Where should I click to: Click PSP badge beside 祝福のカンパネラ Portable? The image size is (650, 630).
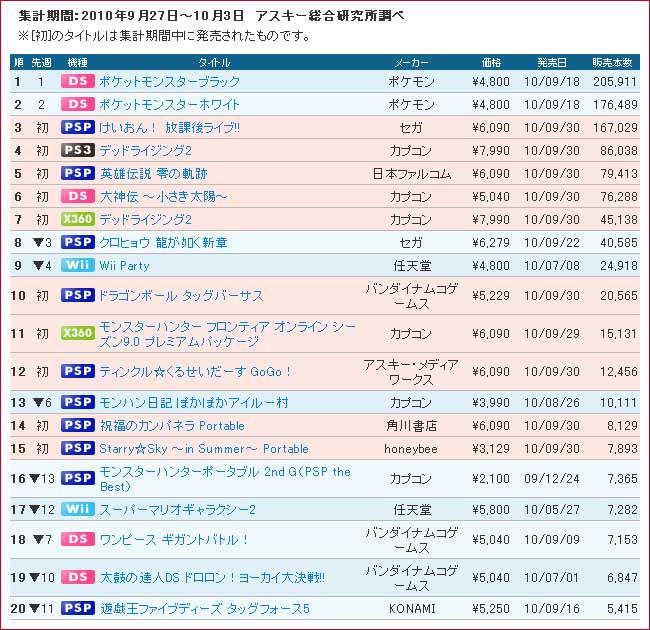click(x=78, y=425)
